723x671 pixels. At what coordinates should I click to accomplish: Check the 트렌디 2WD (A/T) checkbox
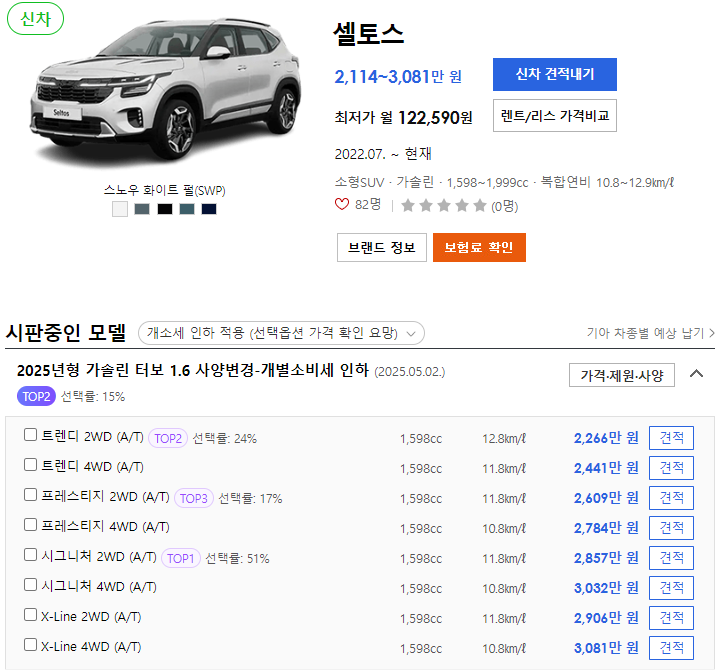point(30,435)
